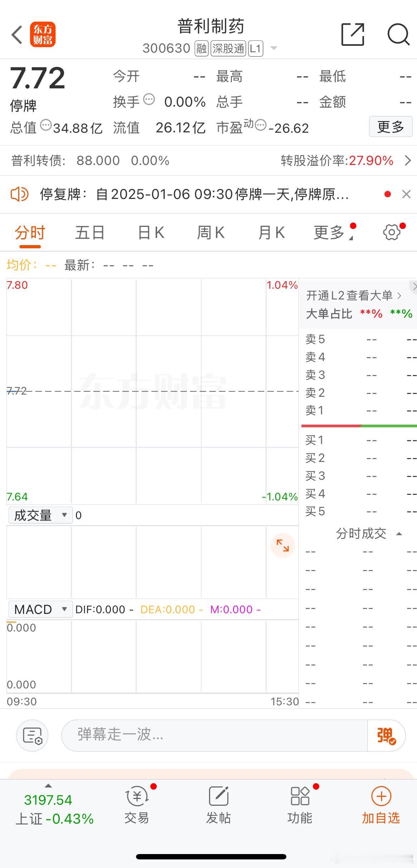Open the 成交量 indicator dropdown

tap(40, 515)
